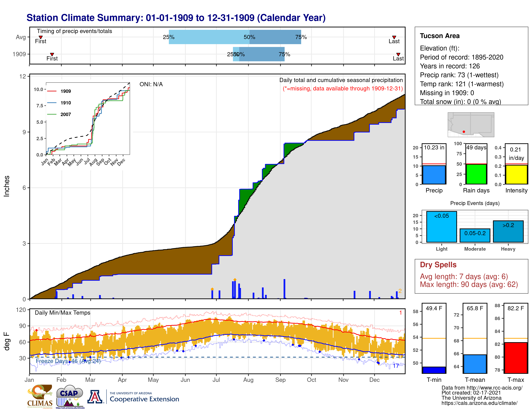Click the 'Daily Min/Max Temps' label
This screenshot has width=532, height=411.
coord(63,313)
